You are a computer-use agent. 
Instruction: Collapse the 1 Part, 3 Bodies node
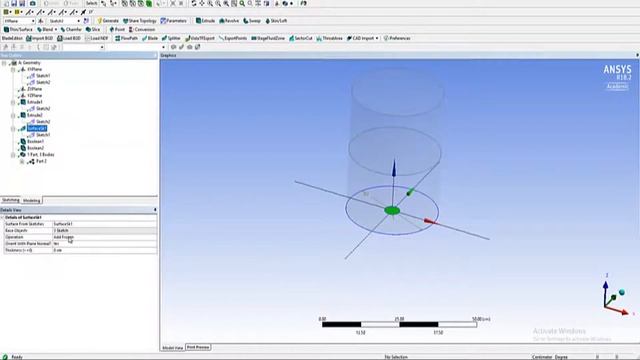(13, 155)
